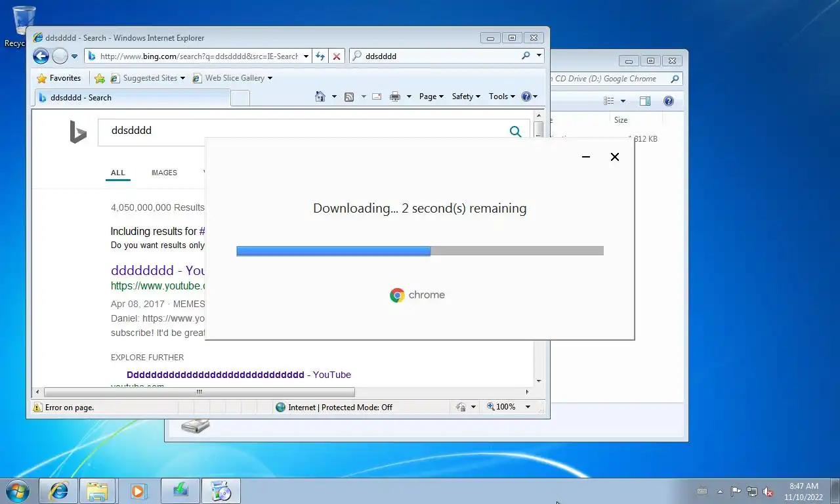The height and width of the screenshot is (504, 840).
Task: Click the Internet Protected Mode Off status
Action: click(x=334, y=408)
